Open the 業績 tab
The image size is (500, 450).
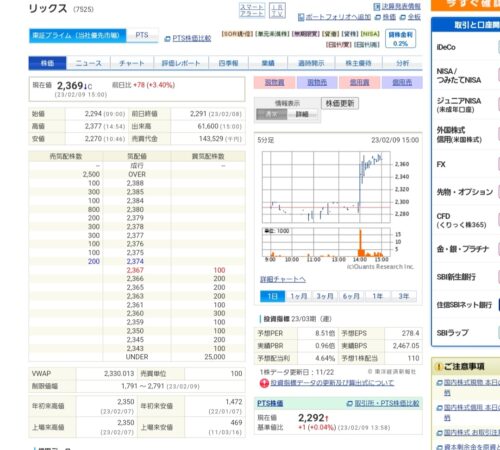(x=268, y=63)
